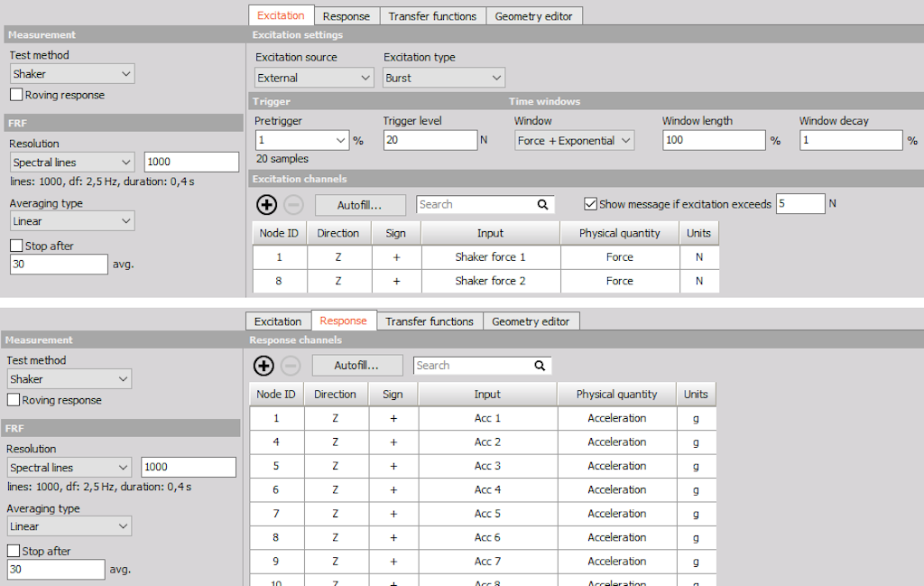Viewport: 924px width, 586px height.
Task: Click excitation exceeds limit value field
Action: (800, 203)
